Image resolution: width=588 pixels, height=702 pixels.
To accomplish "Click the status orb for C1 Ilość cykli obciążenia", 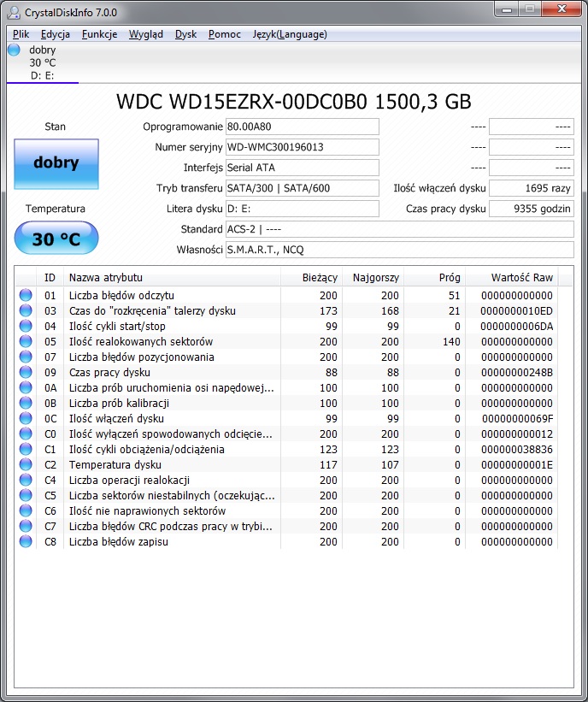I will 26,449.
